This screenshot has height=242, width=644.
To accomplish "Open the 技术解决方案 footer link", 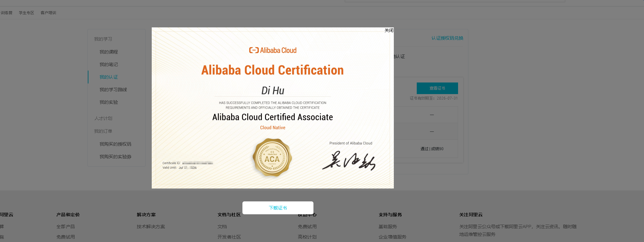I will click(x=151, y=227).
